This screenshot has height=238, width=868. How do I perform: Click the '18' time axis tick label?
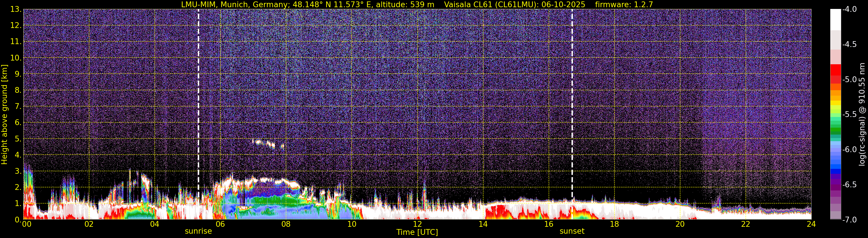[614, 224]
